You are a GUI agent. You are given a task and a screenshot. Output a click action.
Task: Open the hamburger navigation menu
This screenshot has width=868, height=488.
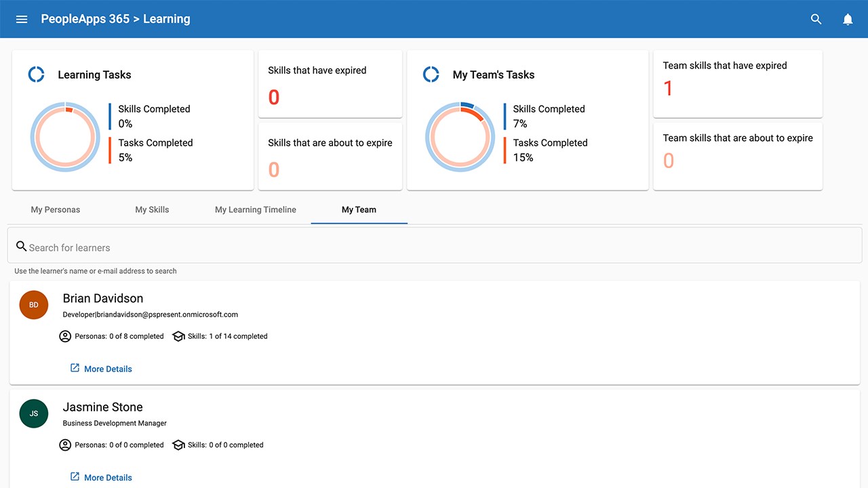click(22, 19)
